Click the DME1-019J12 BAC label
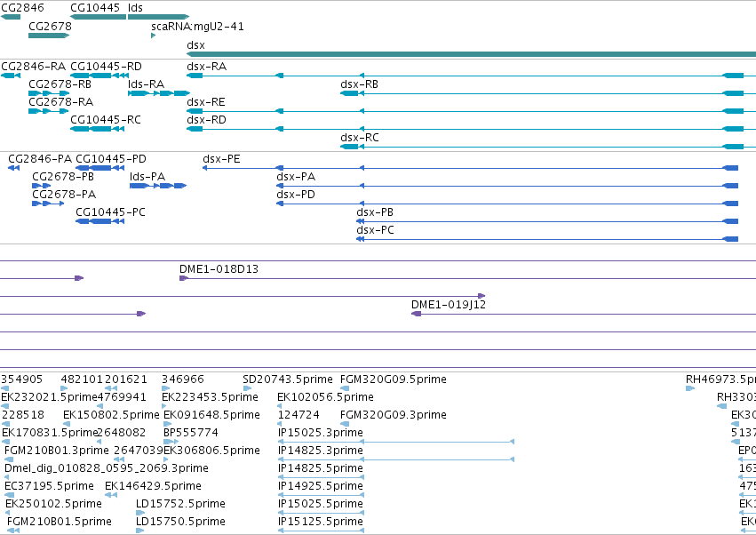 tap(449, 305)
